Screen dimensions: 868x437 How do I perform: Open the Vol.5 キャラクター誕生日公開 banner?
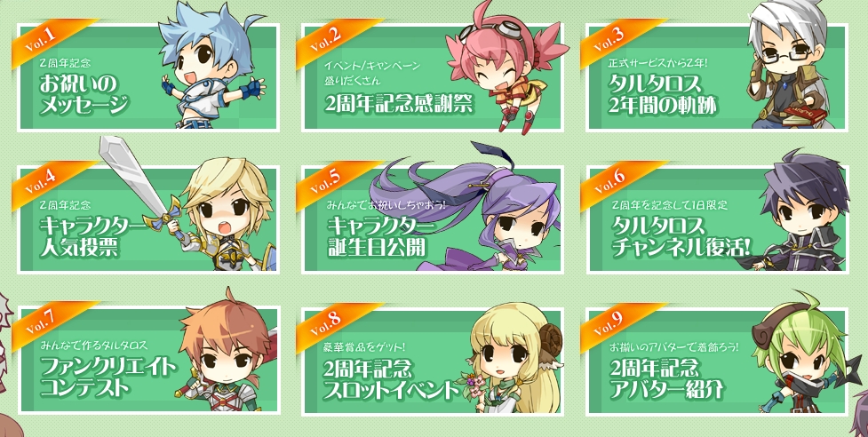click(x=433, y=219)
